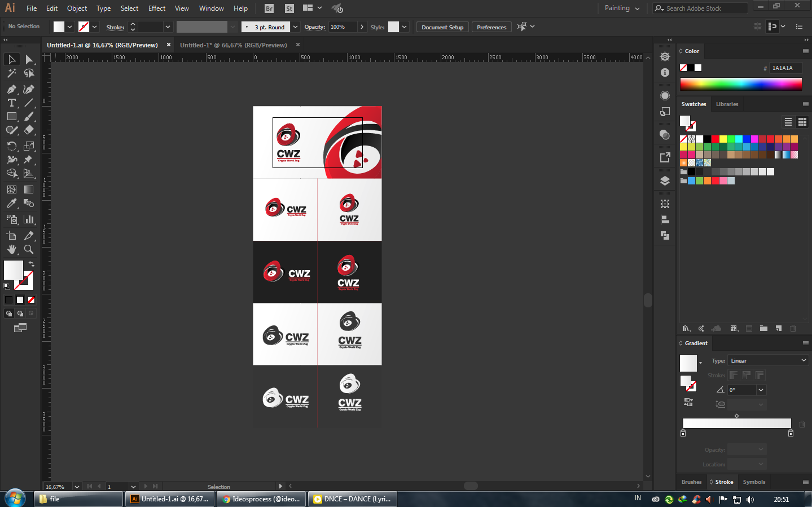812x507 pixels.
Task: Change the screen mode button
Action: (x=20, y=328)
